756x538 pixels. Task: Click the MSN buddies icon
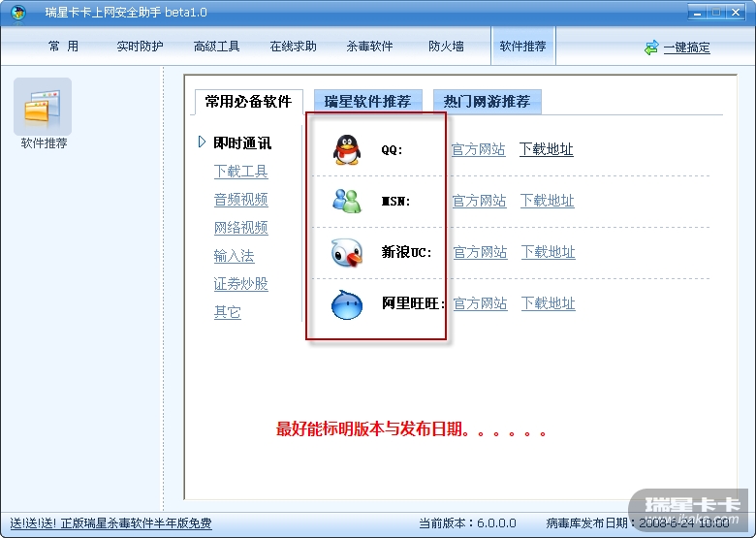[x=347, y=201]
